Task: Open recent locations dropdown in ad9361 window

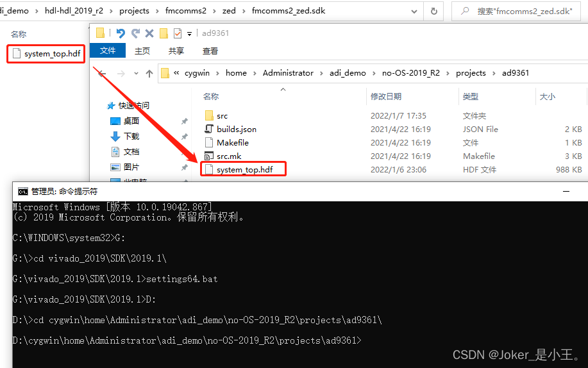Action: click(x=136, y=74)
